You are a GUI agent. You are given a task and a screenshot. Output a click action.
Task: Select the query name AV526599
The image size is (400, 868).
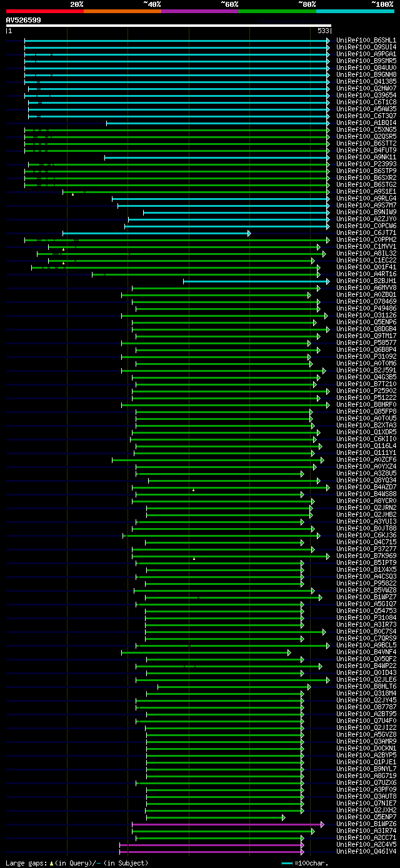[24, 20]
